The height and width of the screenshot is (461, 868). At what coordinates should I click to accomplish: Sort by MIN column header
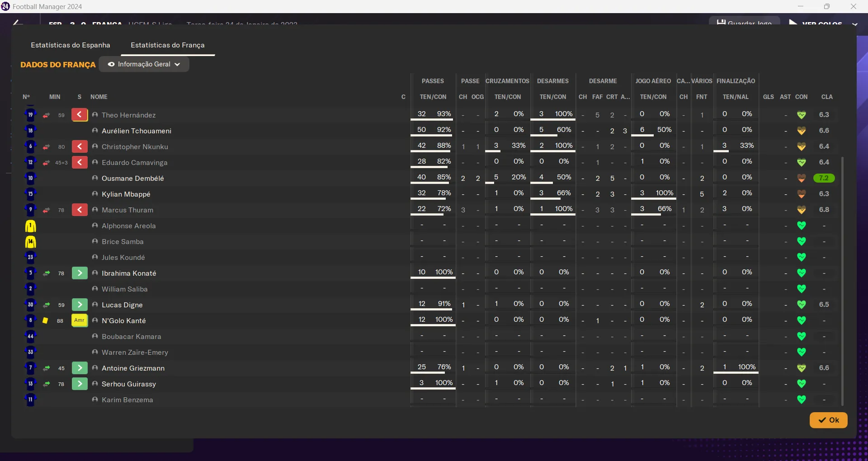[55, 97]
